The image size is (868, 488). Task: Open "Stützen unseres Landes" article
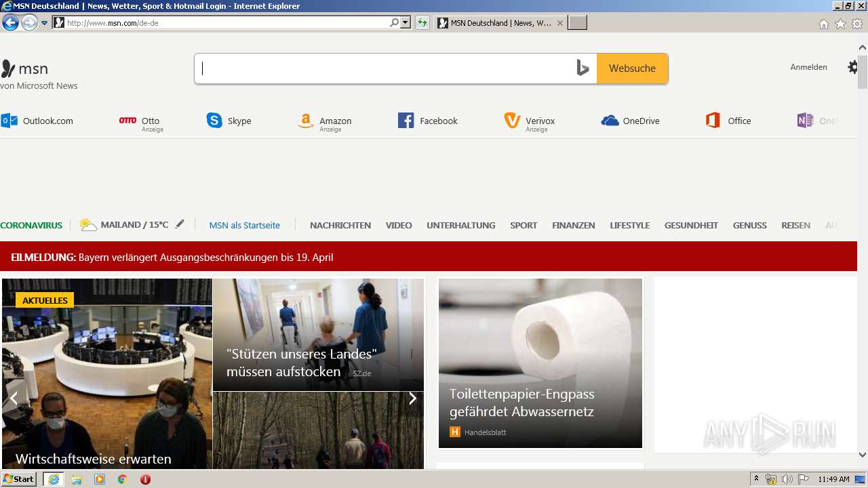pos(318,335)
